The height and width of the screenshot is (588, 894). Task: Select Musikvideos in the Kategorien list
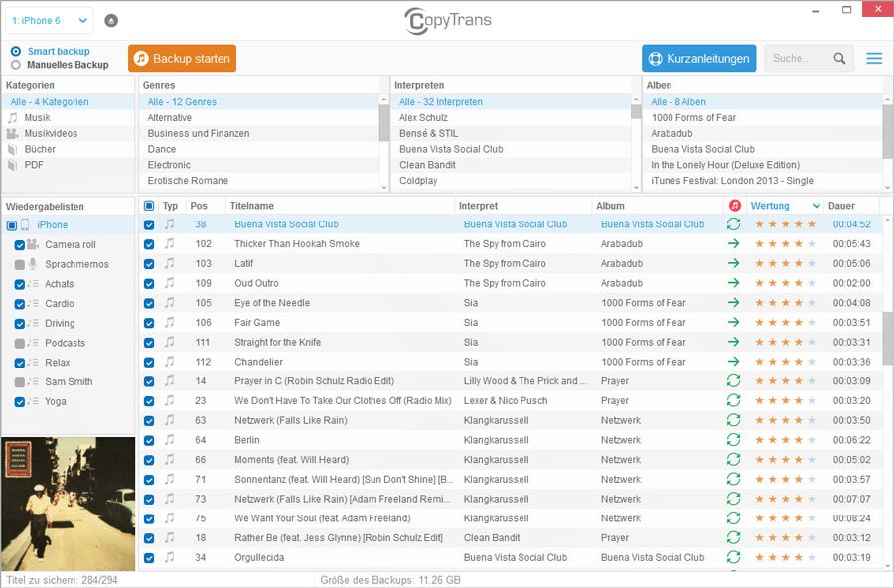click(51, 133)
